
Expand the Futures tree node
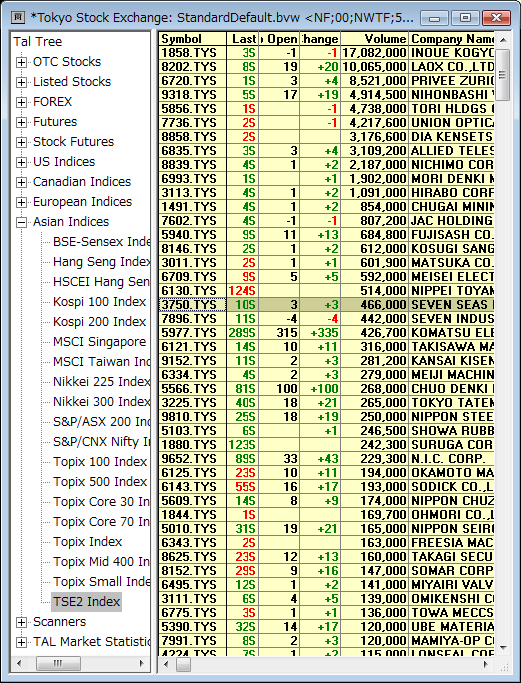click(x=21, y=122)
